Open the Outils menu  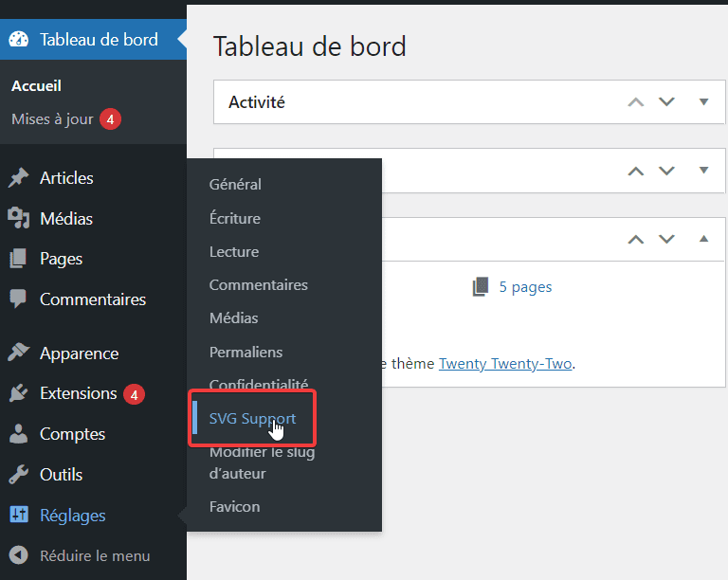pos(61,474)
